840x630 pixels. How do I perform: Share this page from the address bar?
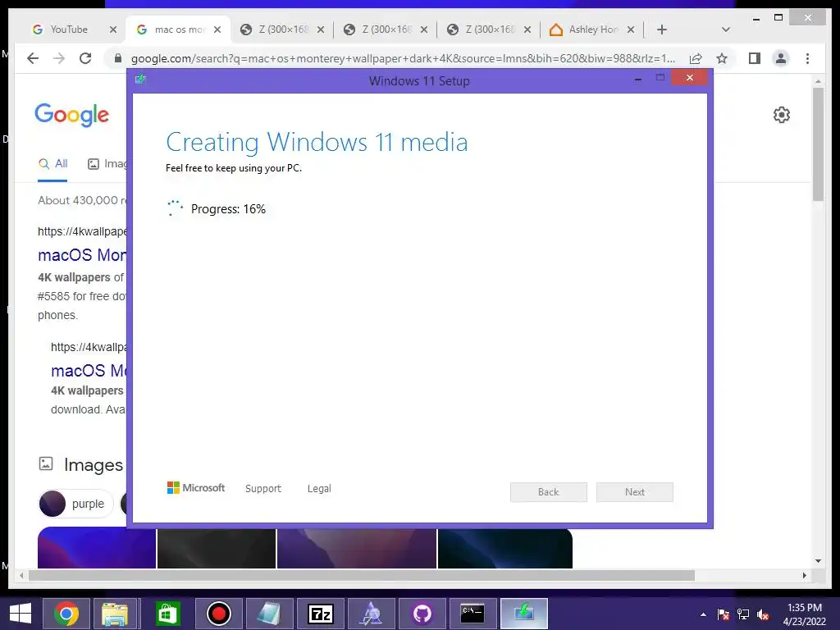(x=696, y=58)
